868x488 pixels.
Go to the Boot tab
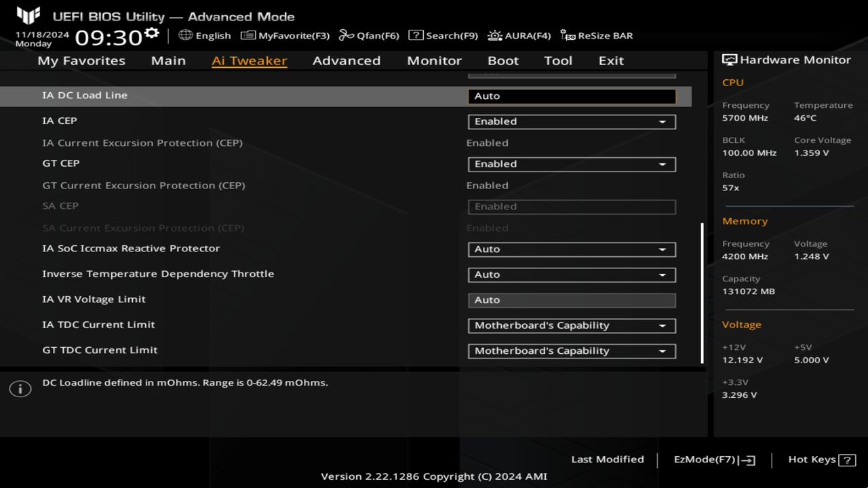[503, 60]
